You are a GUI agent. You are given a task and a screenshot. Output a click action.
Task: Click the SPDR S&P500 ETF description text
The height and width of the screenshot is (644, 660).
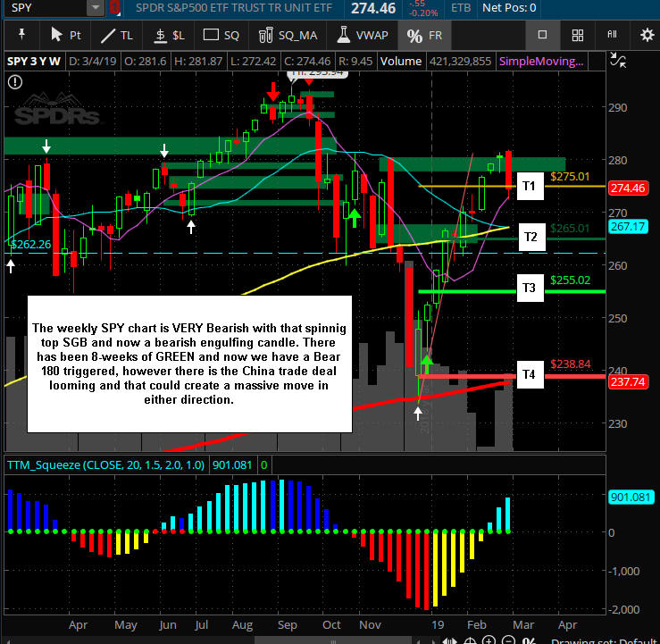[x=234, y=7]
